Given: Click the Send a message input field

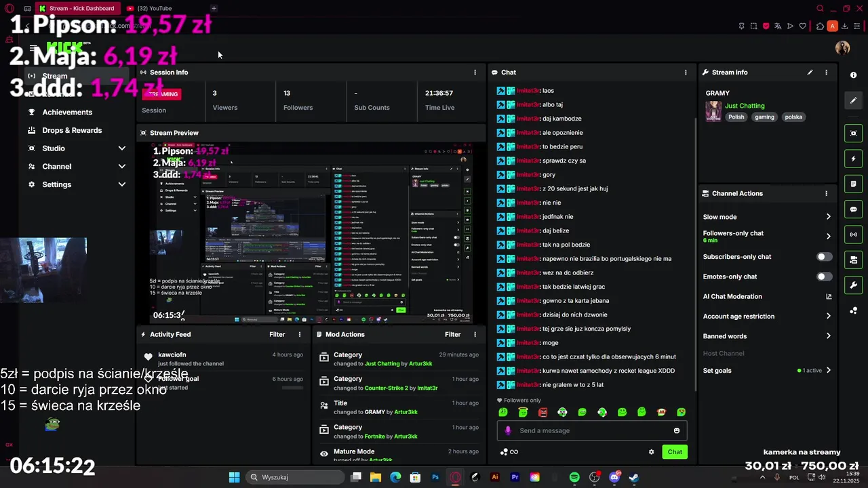Looking at the screenshot, I should pyautogui.click(x=592, y=430).
